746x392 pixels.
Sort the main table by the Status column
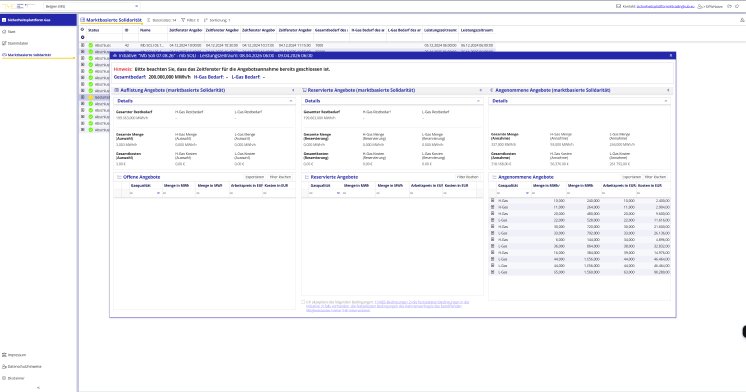94,30
